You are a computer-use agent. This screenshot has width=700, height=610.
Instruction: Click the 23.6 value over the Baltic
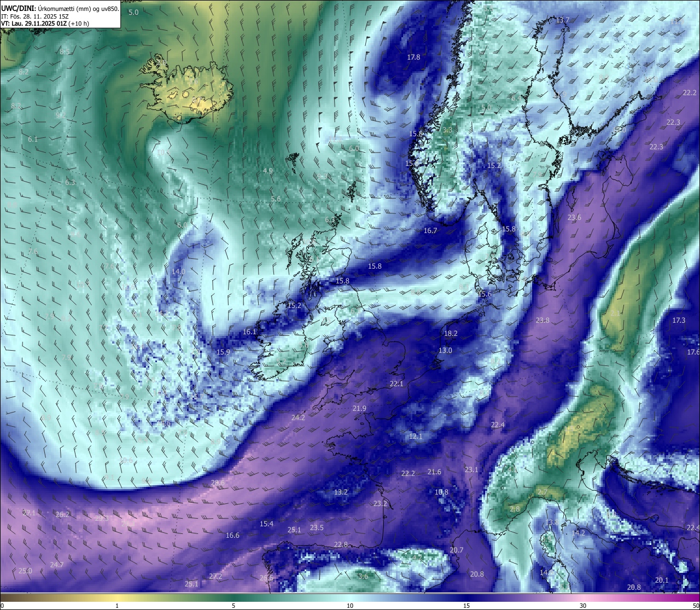click(574, 218)
